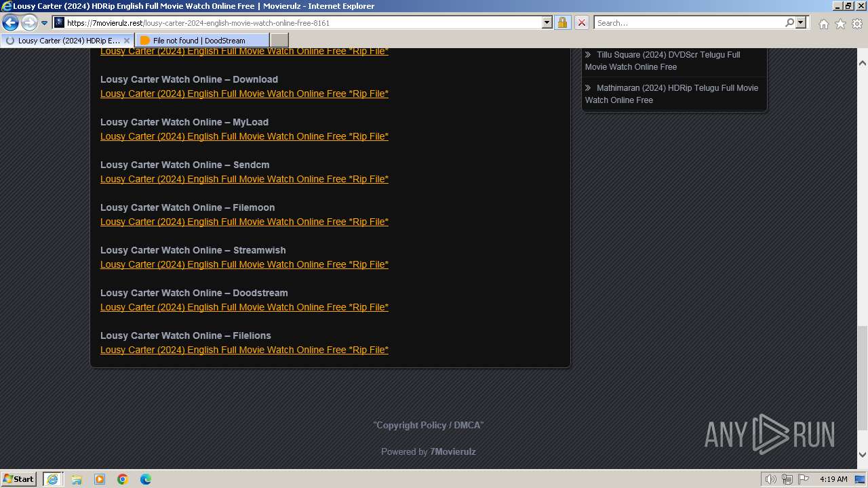Open rip file link under Sendcm heading
The height and width of the screenshot is (488, 868).
point(244,179)
